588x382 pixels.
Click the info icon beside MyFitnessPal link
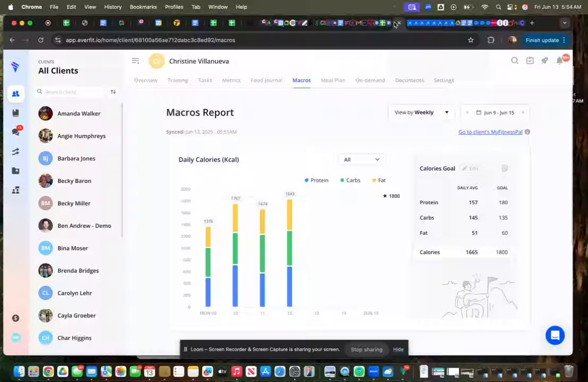527,132
